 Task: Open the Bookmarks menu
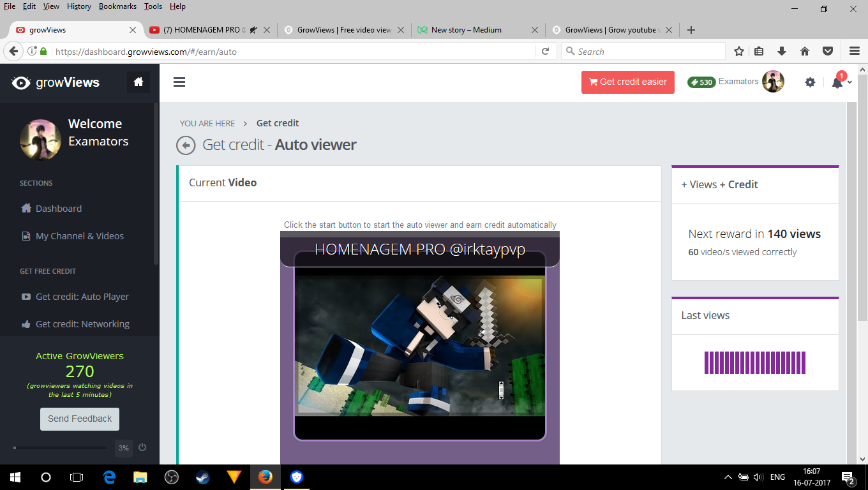pyautogui.click(x=118, y=6)
